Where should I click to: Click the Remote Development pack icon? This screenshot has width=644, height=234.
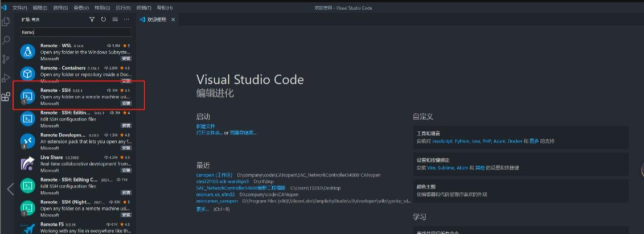click(27, 141)
